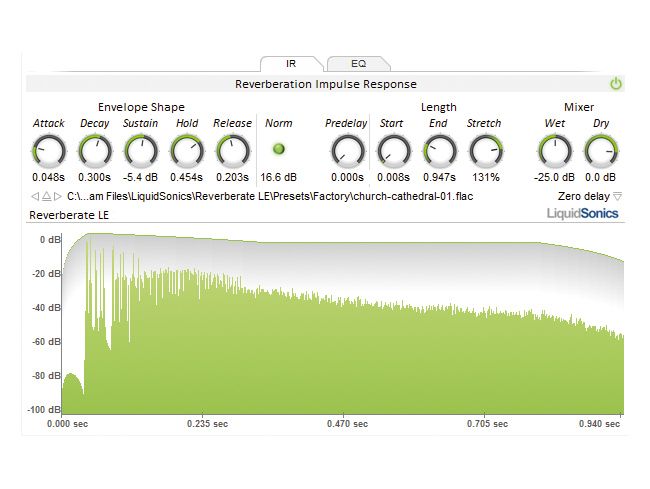
Task: Click the Decay value 0.300s
Action: pos(95,177)
